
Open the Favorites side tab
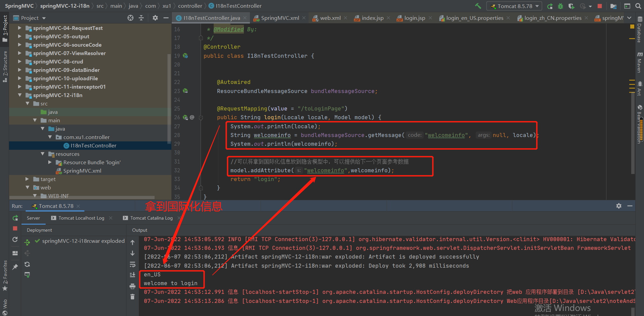click(5, 275)
